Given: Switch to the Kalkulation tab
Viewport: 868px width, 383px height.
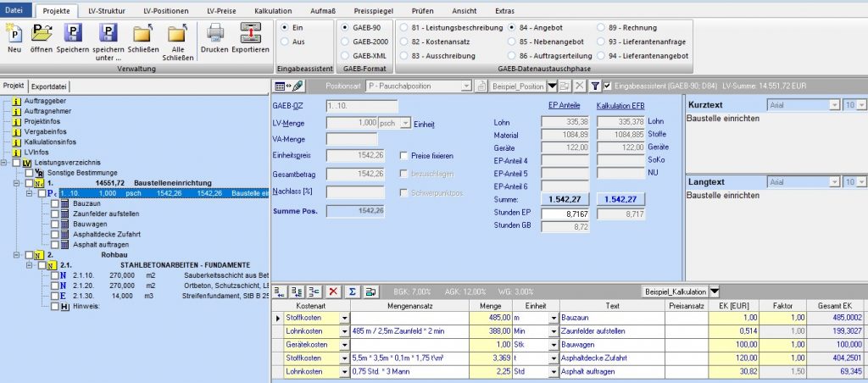Looking at the screenshot, I should (x=273, y=11).
